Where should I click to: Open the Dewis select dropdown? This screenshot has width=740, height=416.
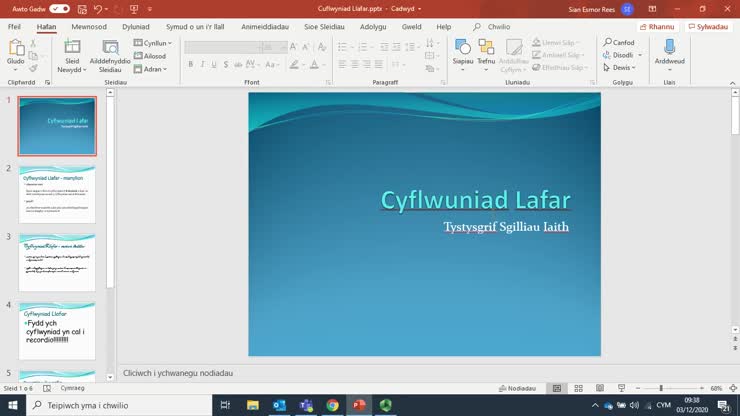[619, 68]
